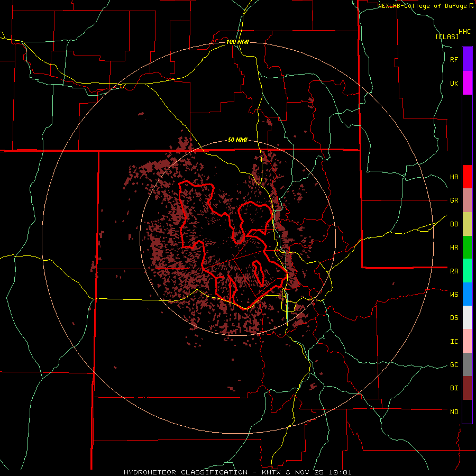Click the 100 NMI range ring label

(x=237, y=42)
